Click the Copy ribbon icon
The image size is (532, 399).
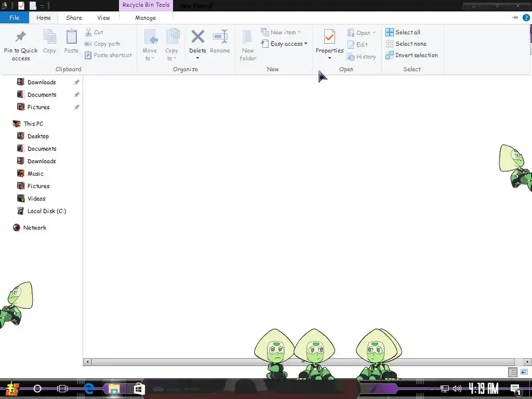(x=49, y=37)
